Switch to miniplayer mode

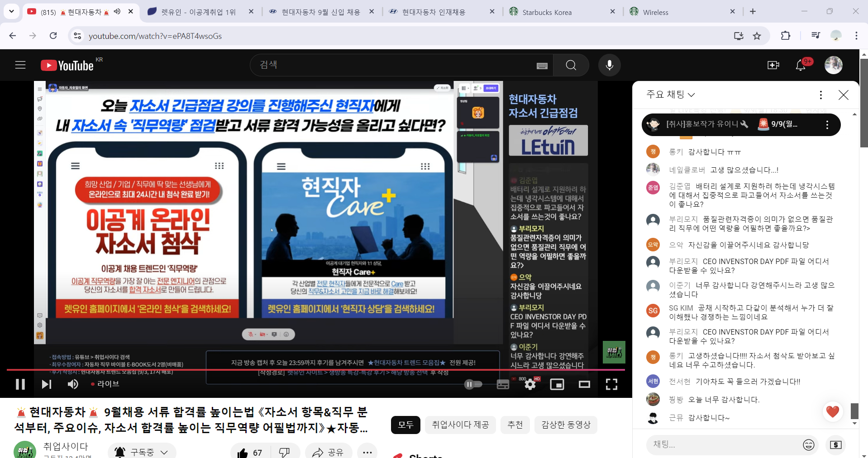(557, 384)
